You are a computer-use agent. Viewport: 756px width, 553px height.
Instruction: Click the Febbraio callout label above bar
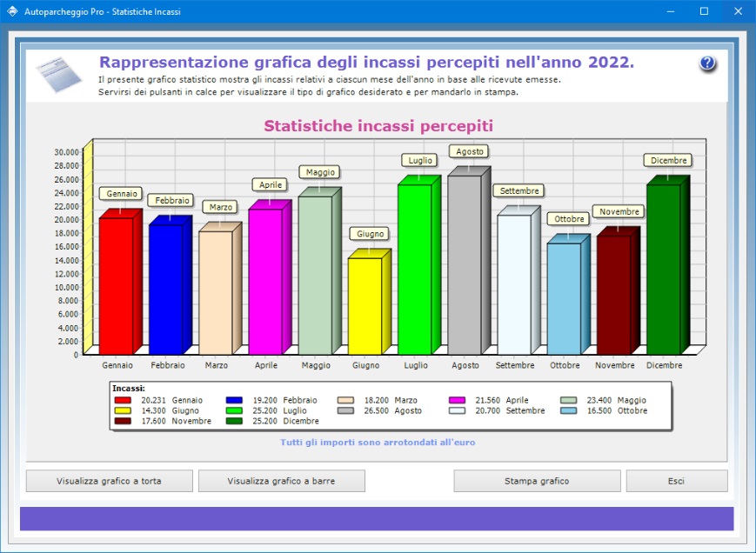pos(171,200)
